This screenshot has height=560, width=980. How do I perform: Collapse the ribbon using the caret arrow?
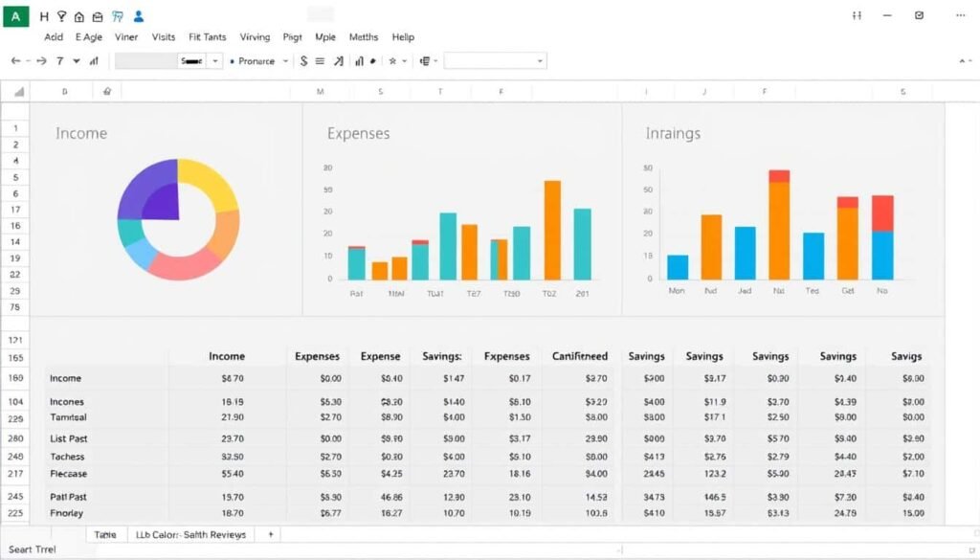(x=963, y=60)
